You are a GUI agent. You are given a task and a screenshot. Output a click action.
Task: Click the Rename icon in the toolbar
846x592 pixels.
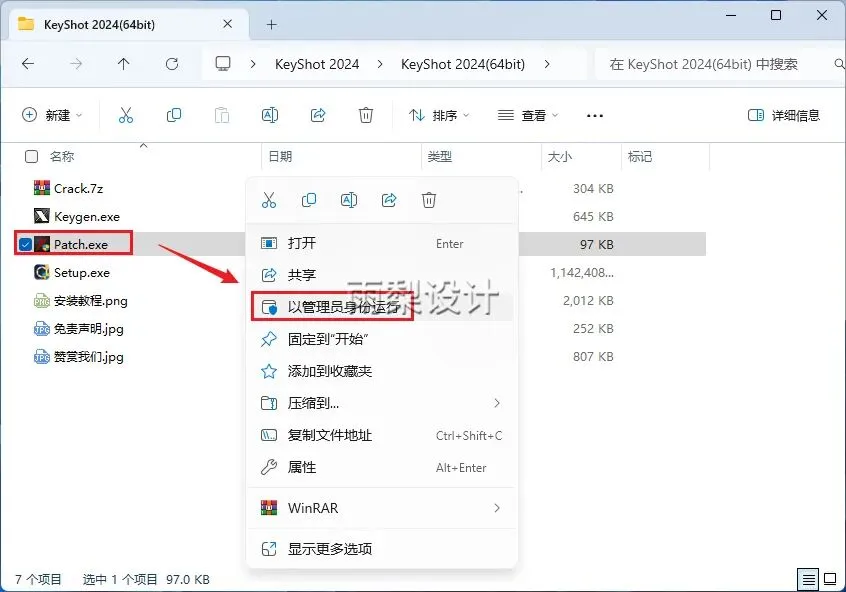(270, 115)
